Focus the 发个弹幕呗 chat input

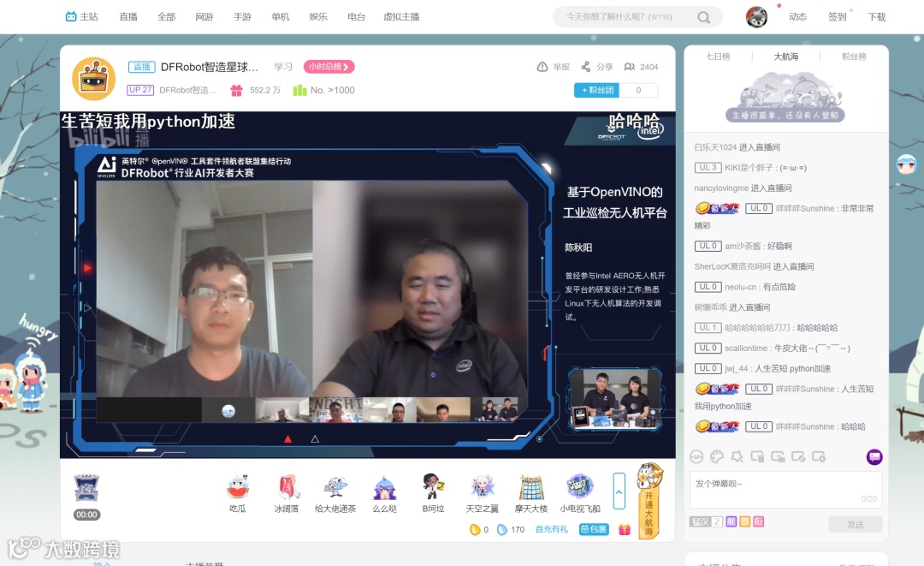pos(786,489)
